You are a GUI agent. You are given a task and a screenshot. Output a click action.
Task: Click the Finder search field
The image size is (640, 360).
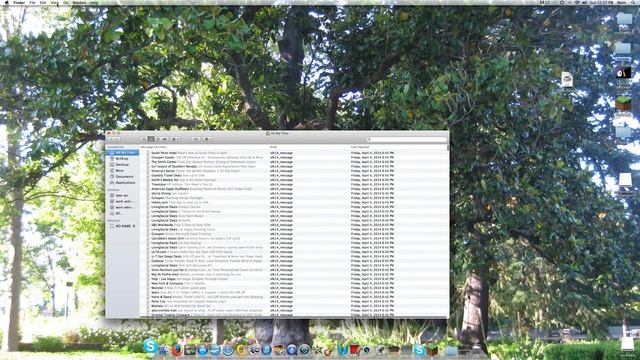407,140
